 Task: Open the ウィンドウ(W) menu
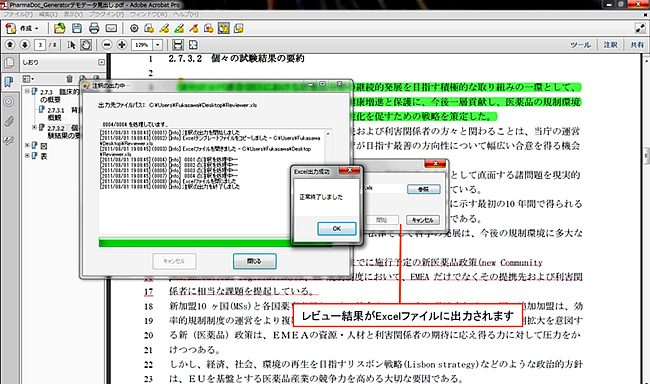click(149, 15)
